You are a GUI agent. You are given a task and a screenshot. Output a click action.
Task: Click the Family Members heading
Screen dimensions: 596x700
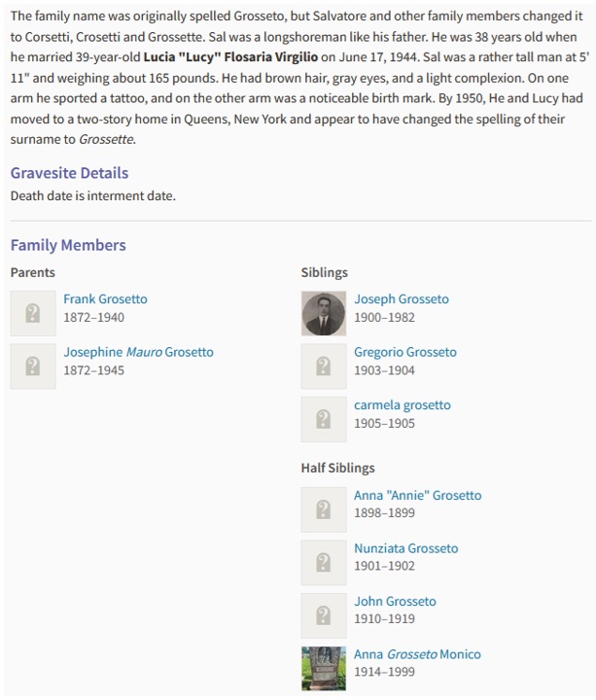[x=68, y=245]
